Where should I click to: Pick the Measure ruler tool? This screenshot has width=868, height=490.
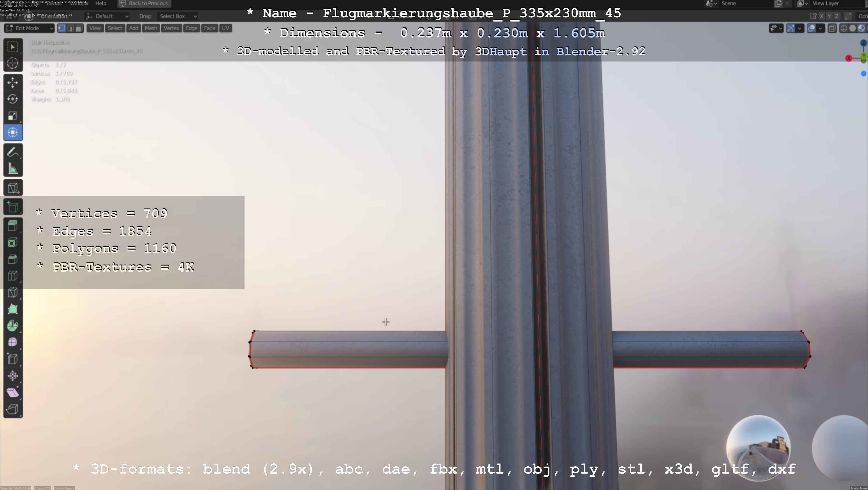pos(12,169)
